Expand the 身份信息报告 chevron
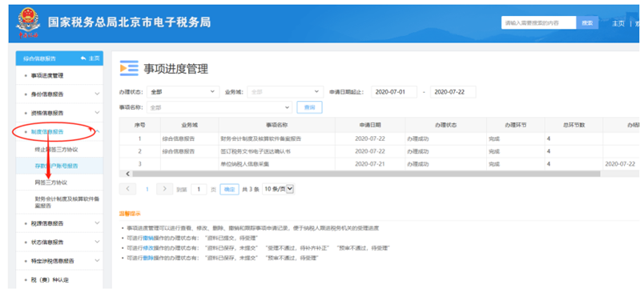Image resolution: width=644 pixels, height=305 pixels. [98, 94]
